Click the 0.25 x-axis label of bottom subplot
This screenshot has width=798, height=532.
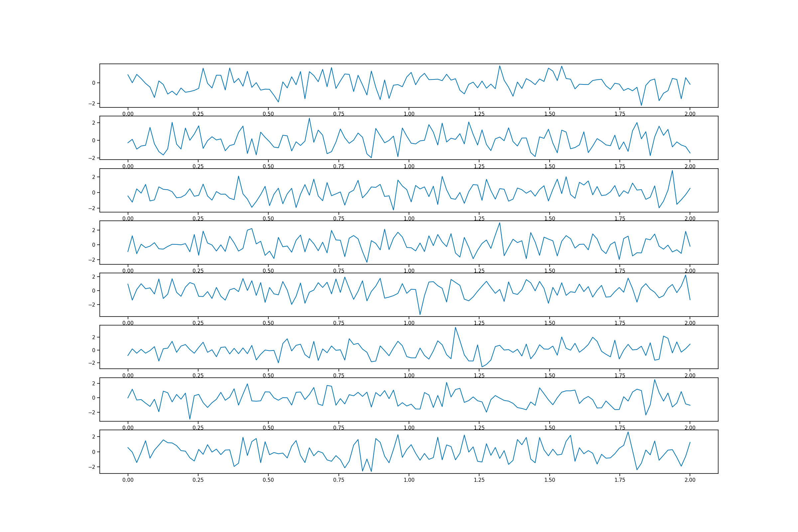(x=198, y=480)
